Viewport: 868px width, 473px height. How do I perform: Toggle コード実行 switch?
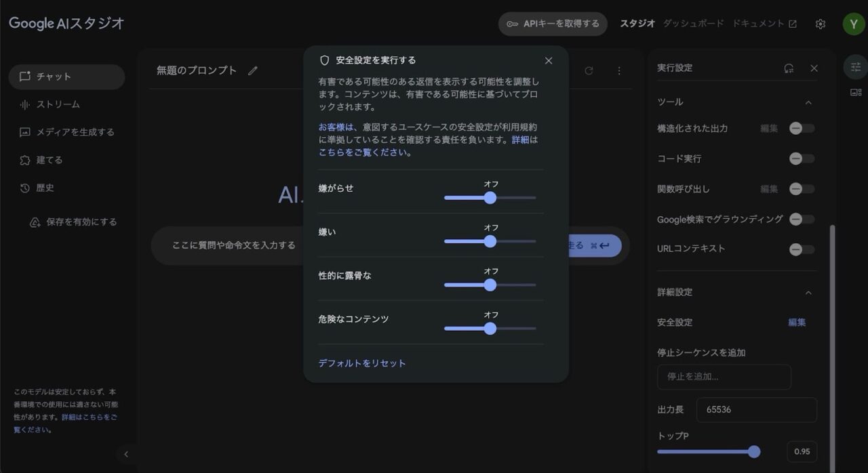point(802,159)
